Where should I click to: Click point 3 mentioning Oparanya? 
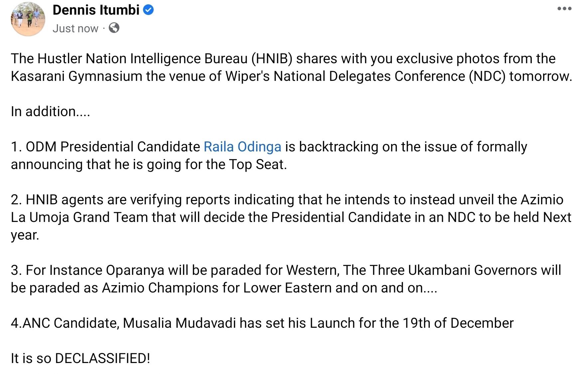[286, 279]
